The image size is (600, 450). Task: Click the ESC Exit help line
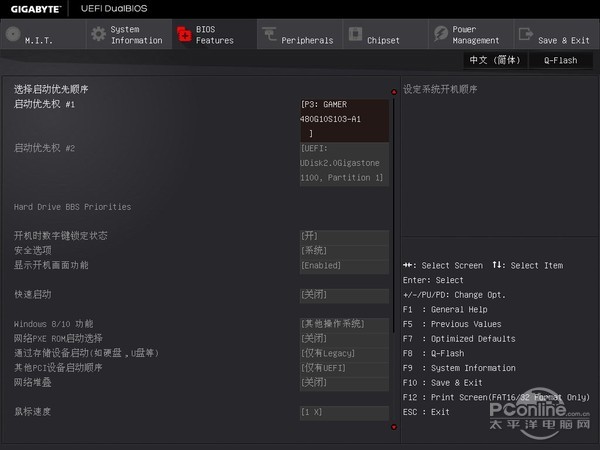pos(426,412)
